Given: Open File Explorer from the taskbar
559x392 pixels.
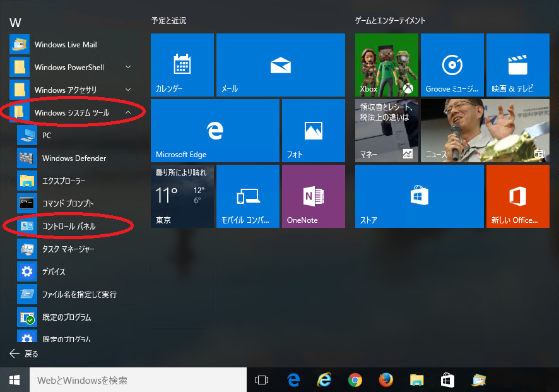Looking at the screenshot, I should pos(416,380).
